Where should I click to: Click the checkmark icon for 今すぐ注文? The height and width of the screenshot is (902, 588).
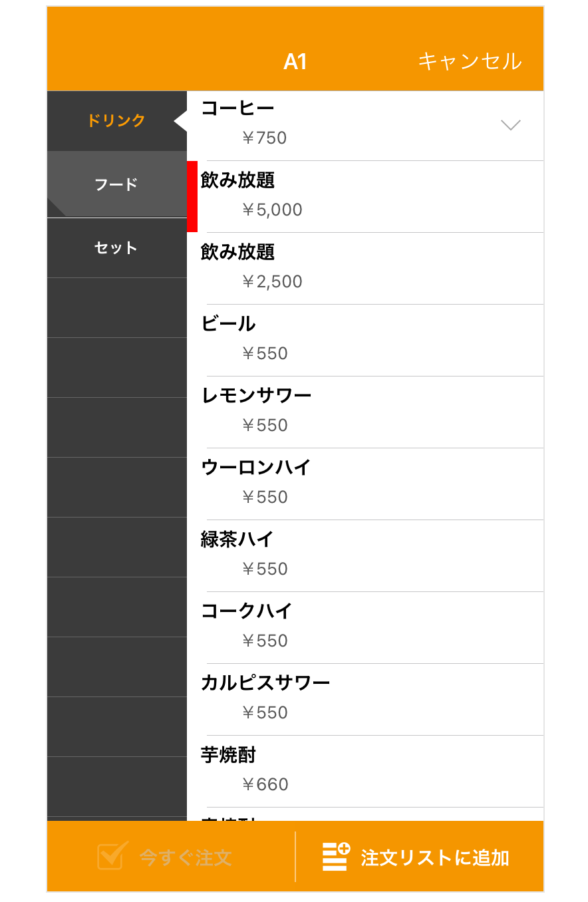pos(112,856)
